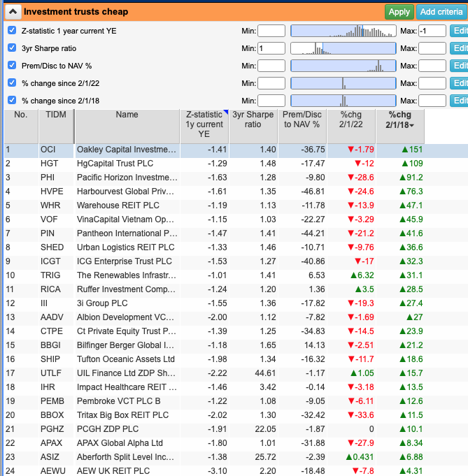This screenshot has height=476, width=468.
Task: Uncheck Z-statistic 1 year current YE criterion
Action: pyautogui.click(x=12, y=30)
